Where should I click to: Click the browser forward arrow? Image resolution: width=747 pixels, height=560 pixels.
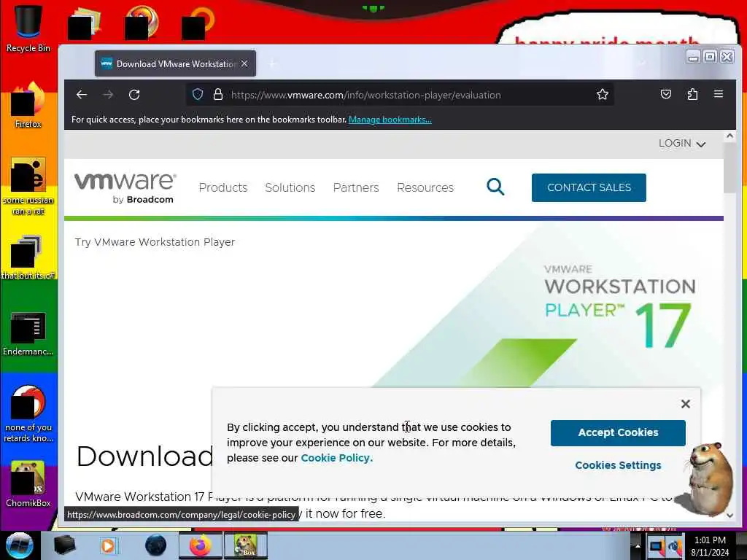point(108,95)
